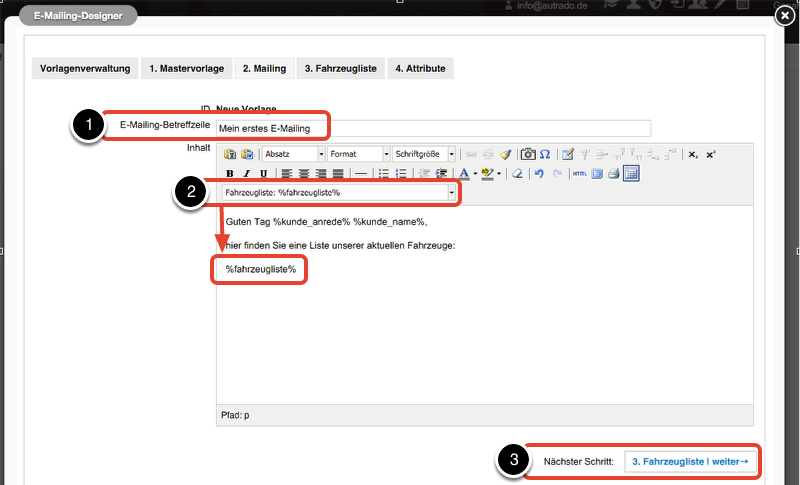Apply Superscript formatting
The image size is (800, 485).
[x=710, y=155]
